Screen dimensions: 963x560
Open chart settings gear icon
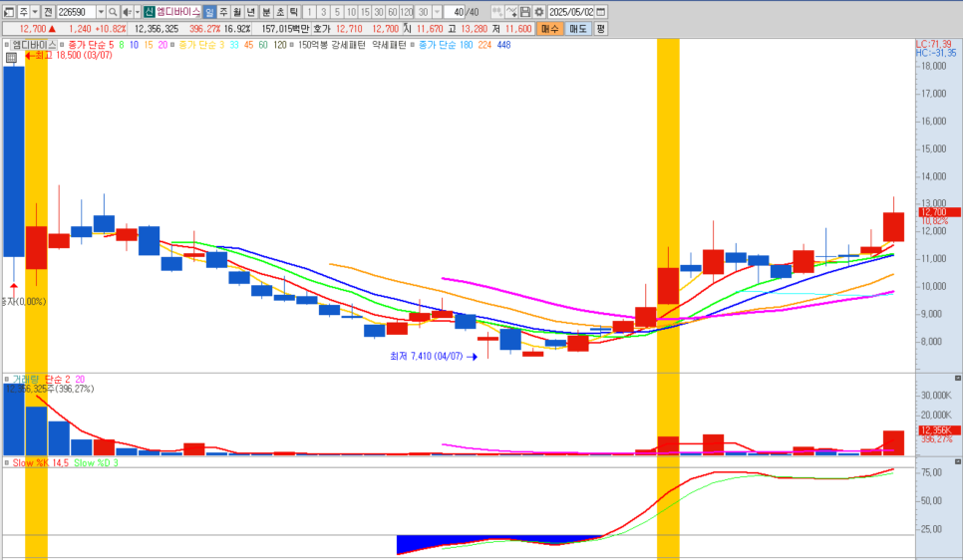point(539,12)
